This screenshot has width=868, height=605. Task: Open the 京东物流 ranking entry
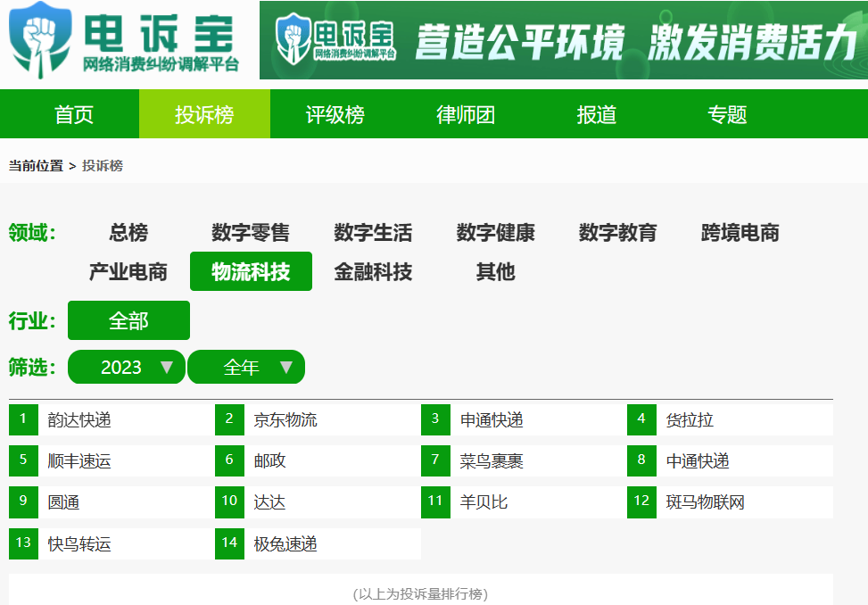point(285,419)
